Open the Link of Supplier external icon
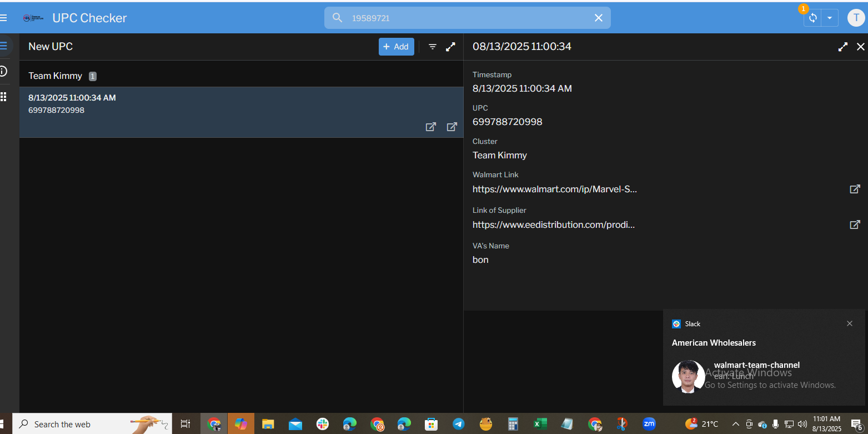This screenshot has height=434, width=868. 855,225
